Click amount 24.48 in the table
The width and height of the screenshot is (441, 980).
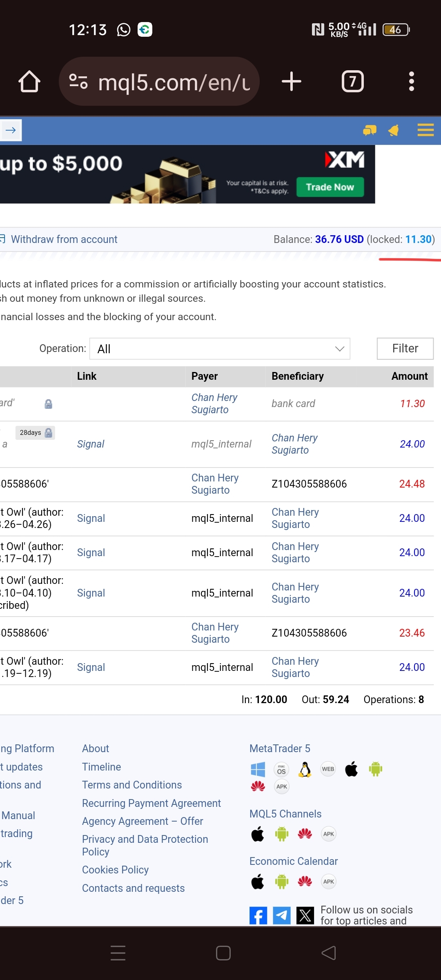(412, 484)
